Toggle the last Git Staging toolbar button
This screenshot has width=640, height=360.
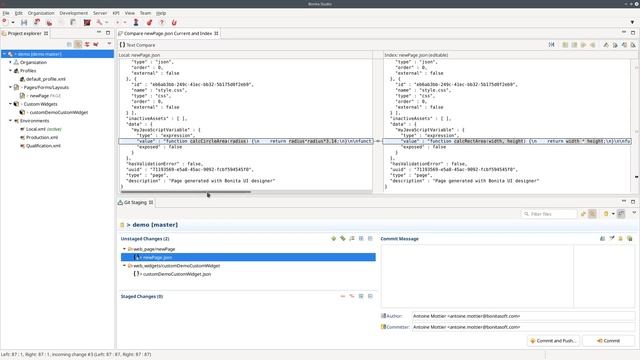(621, 213)
